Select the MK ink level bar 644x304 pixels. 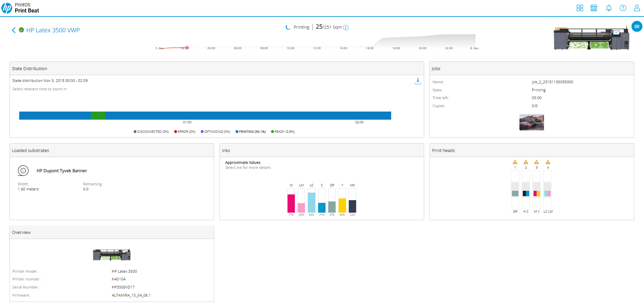[352, 201]
